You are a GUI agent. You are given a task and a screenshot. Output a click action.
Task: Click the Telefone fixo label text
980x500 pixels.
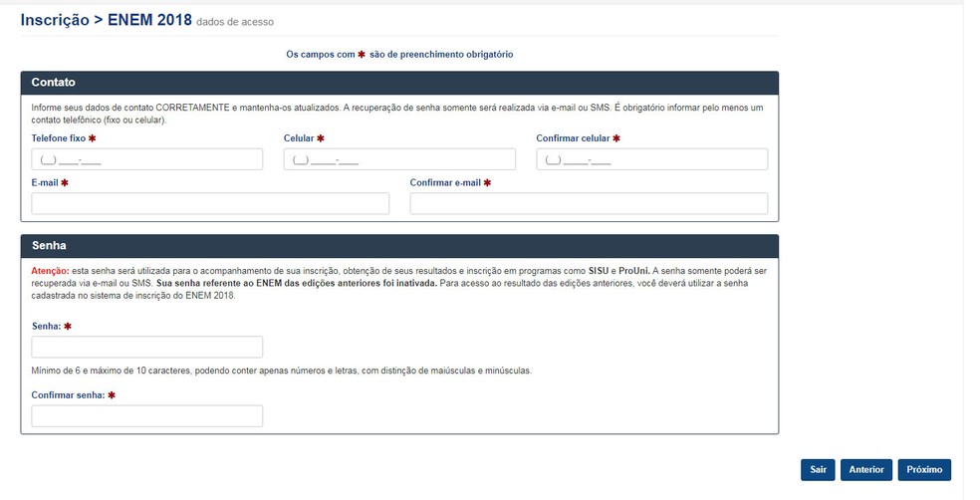click(58, 138)
